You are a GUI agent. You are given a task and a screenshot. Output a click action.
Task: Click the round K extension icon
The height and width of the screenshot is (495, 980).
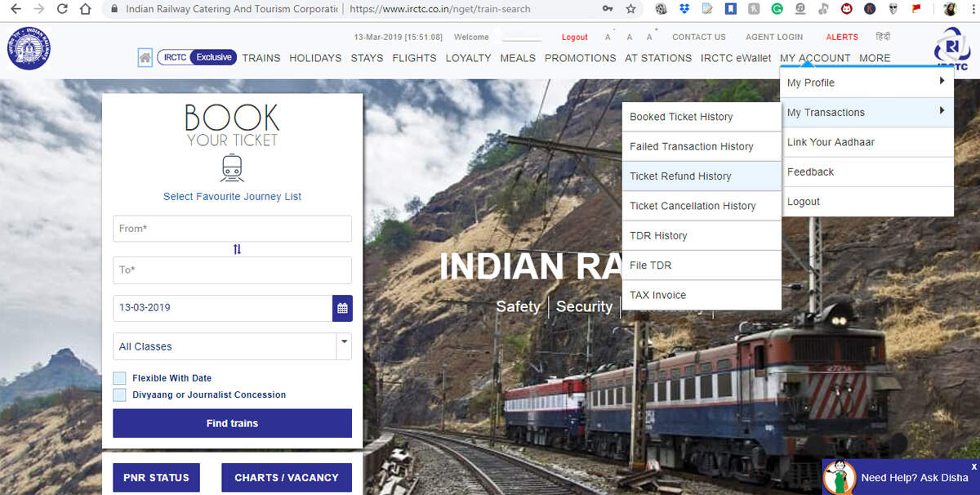point(870,9)
